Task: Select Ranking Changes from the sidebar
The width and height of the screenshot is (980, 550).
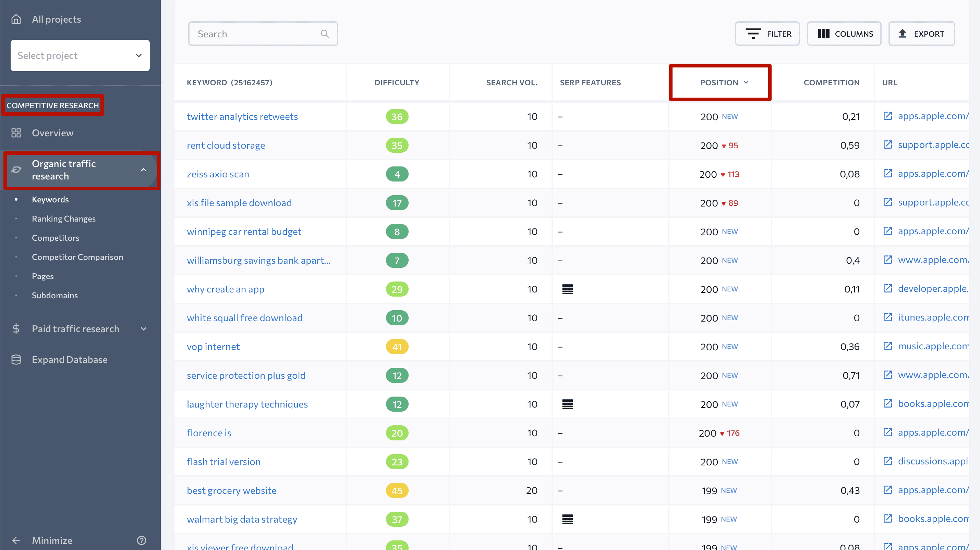Action: tap(63, 218)
